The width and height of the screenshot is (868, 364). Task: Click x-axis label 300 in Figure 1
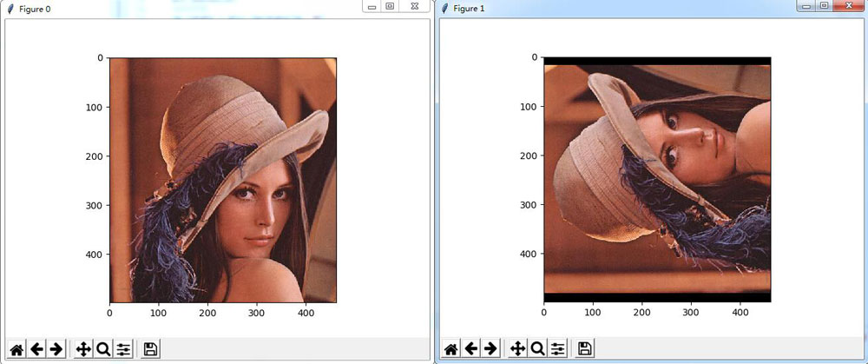click(692, 313)
